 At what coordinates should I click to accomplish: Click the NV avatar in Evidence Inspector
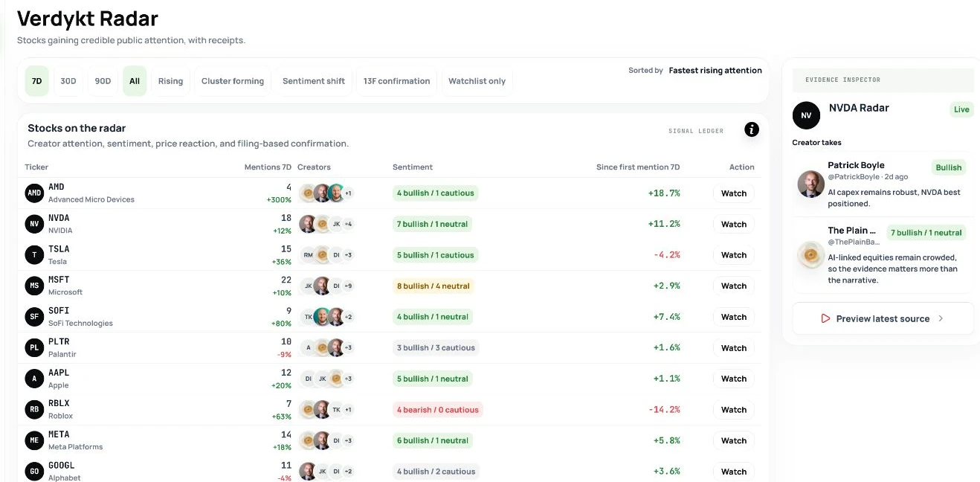pyautogui.click(x=806, y=115)
